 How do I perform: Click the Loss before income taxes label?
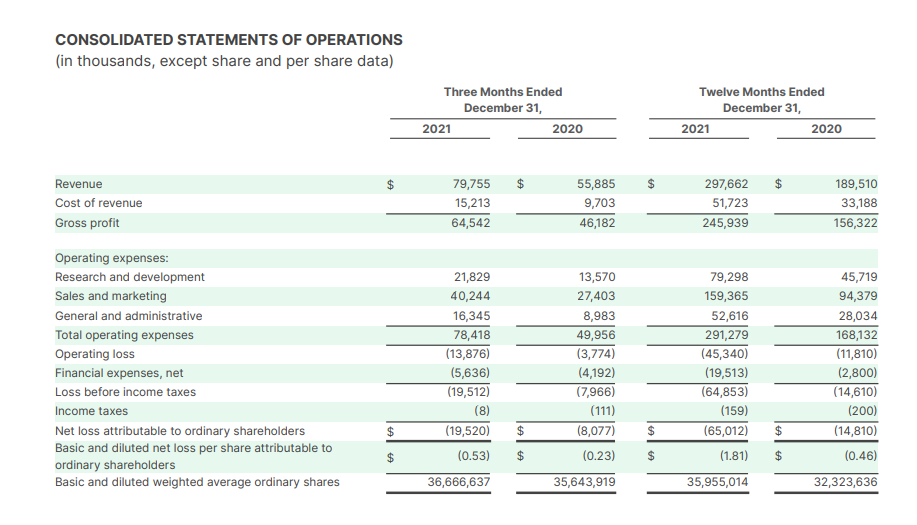click(x=125, y=392)
